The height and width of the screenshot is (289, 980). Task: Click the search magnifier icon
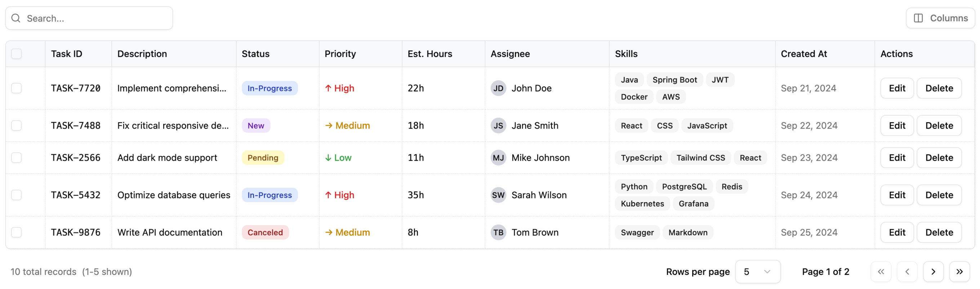[x=15, y=18]
